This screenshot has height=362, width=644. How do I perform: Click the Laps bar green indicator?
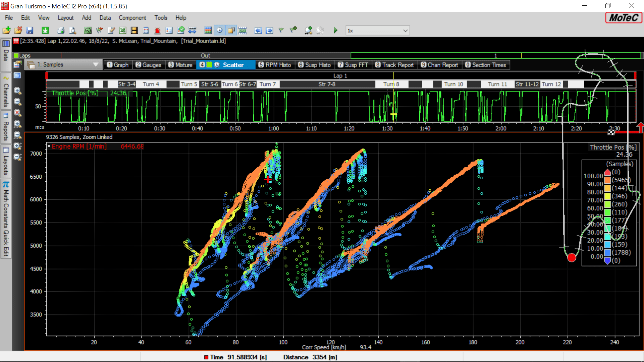(x=16, y=56)
